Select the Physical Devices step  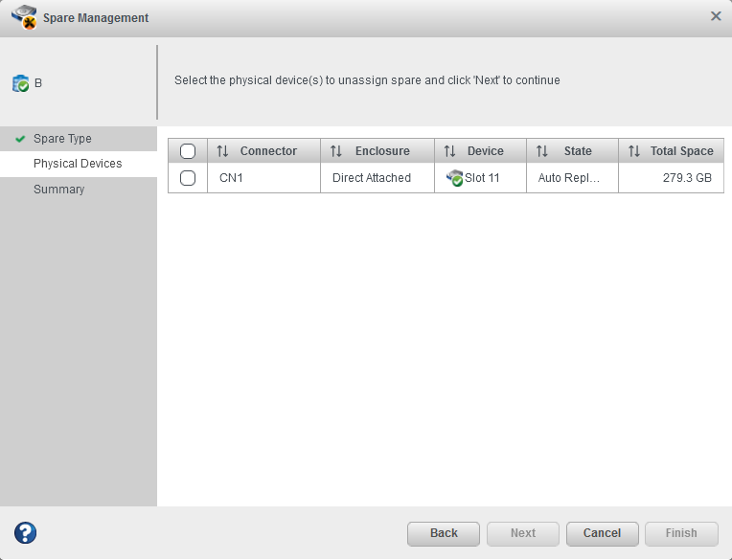coord(78,164)
